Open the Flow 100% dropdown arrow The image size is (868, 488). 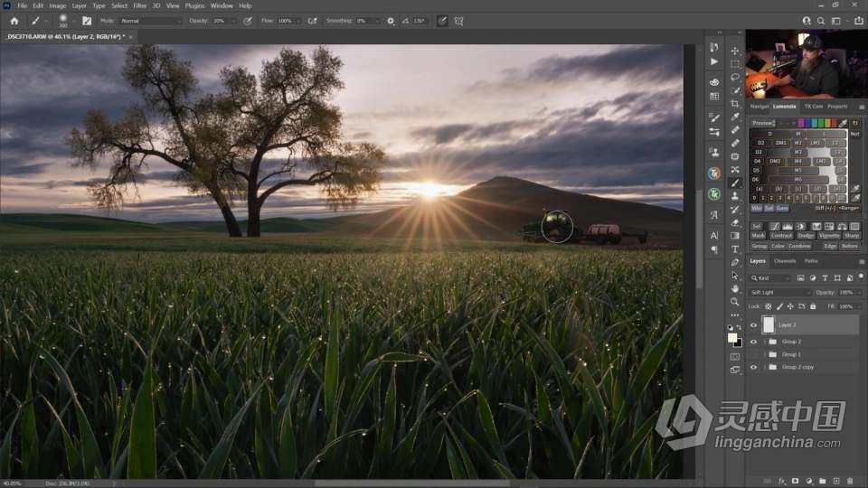coord(297,21)
